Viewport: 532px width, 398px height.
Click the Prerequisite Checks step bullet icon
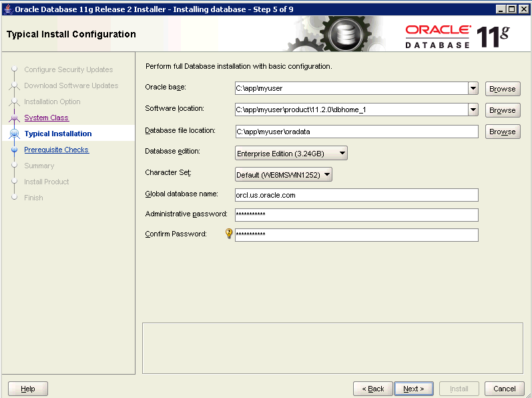click(x=14, y=150)
